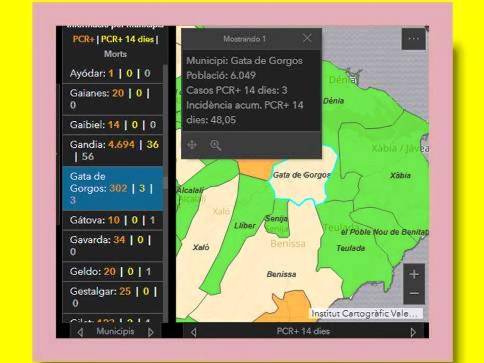Zoom in with the plus button
Screen dimensions: 484x363
coord(414,274)
